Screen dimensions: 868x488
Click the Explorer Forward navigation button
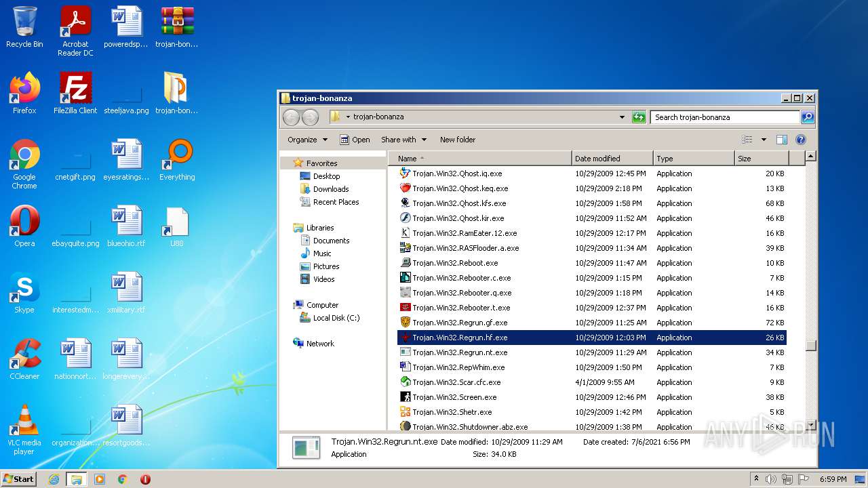click(x=310, y=117)
